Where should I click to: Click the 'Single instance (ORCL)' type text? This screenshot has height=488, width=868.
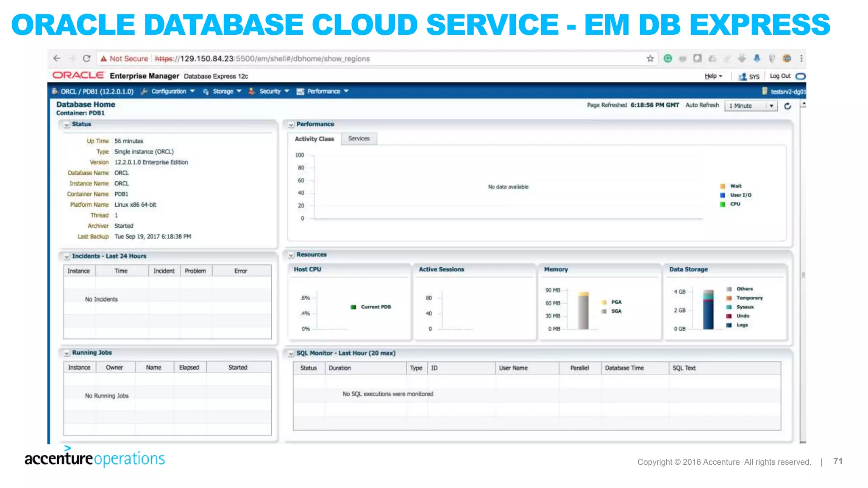pyautogui.click(x=144, y=152)
